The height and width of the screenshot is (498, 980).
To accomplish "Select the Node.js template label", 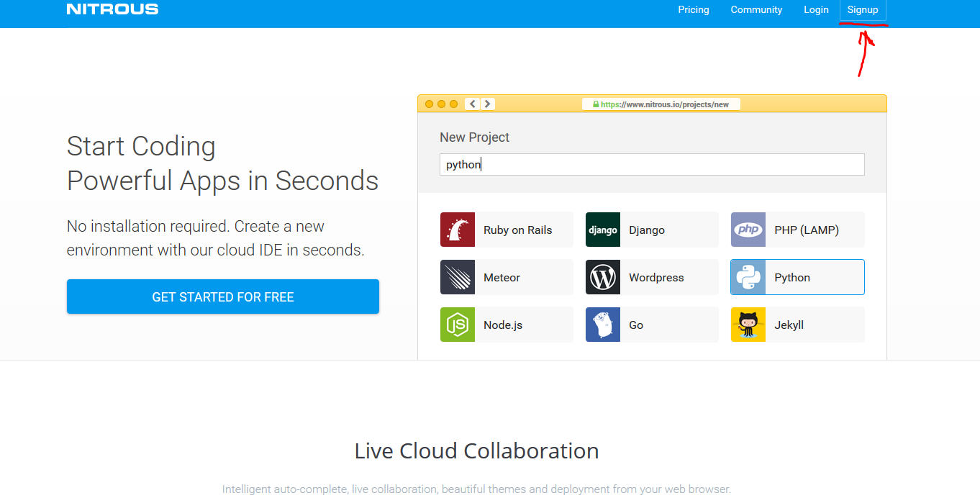I will coord(503,325).
